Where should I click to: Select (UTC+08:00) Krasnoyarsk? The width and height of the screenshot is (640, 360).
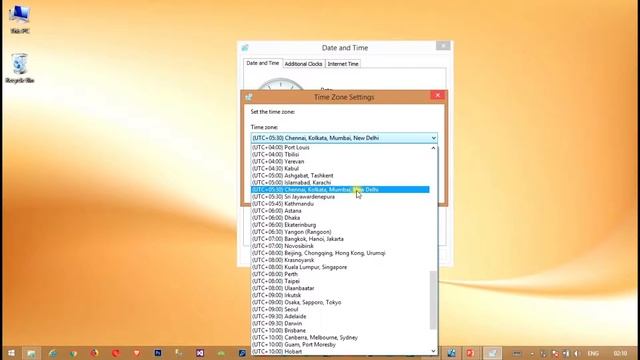click(340, 260)
